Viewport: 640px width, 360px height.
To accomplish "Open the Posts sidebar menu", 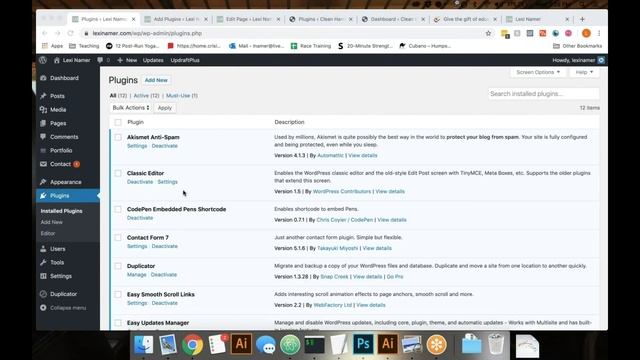I will point(57,96).
